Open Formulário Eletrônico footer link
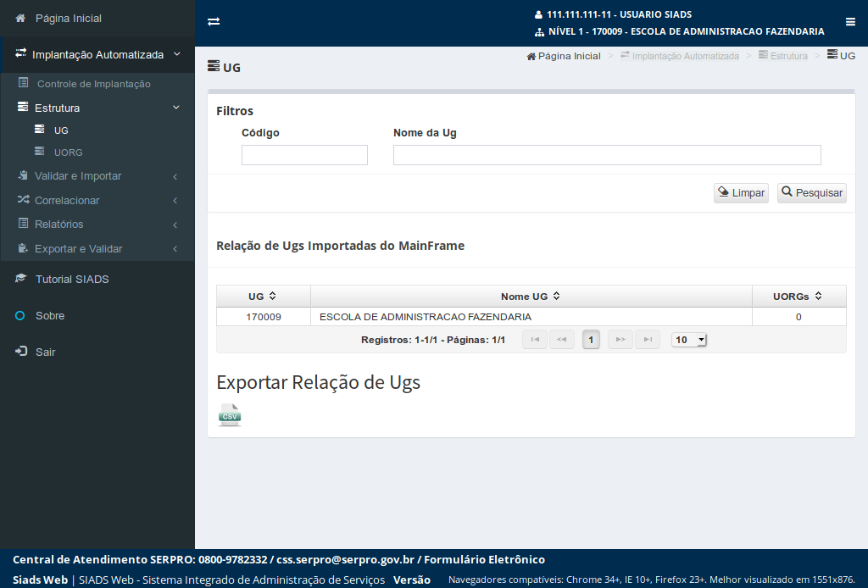The width and height of the screenshot is (868, 588). [484, 559]
